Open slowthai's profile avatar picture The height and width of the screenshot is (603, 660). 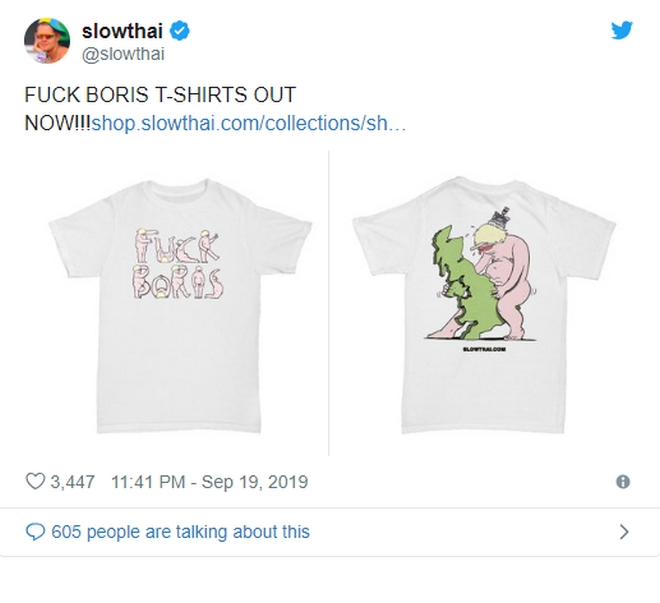point(47,40)
